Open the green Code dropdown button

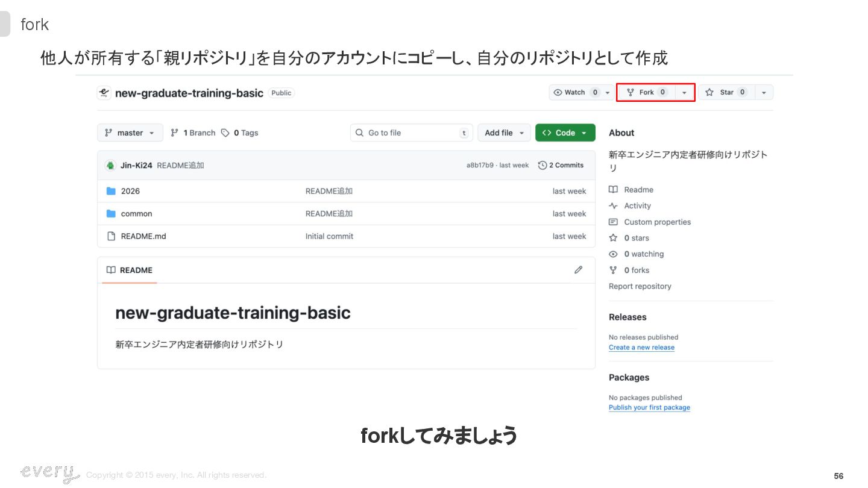tap(565, 133)
